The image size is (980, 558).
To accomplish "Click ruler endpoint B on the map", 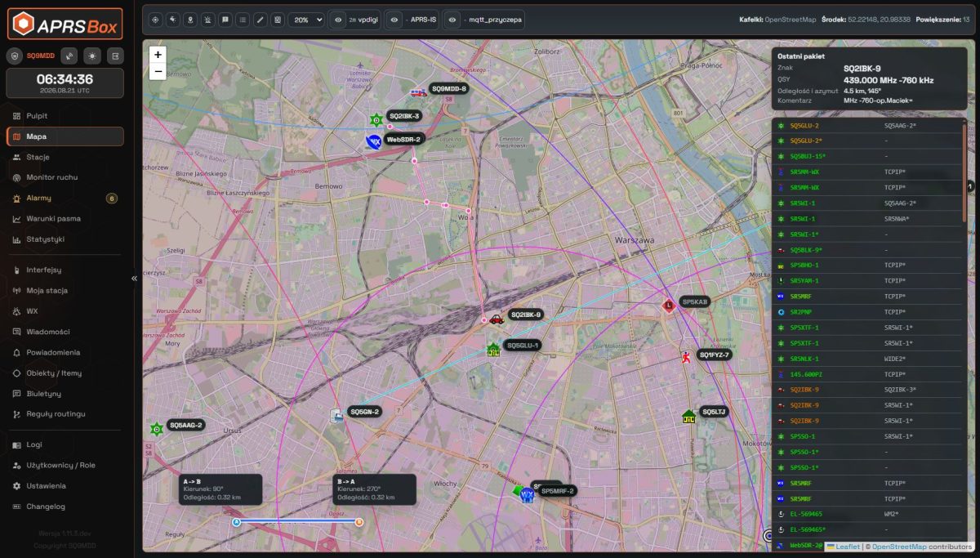I will tap(359, 521).
